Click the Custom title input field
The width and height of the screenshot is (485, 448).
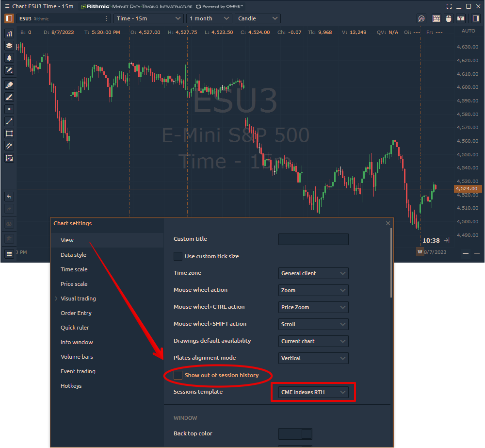click(x=313, y=239)
